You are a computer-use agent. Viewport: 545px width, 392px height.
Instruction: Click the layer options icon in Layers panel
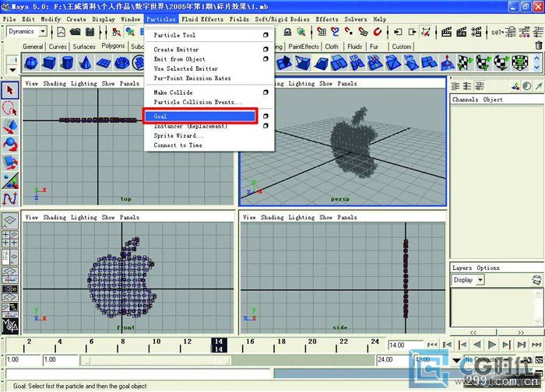pos(536,280)
